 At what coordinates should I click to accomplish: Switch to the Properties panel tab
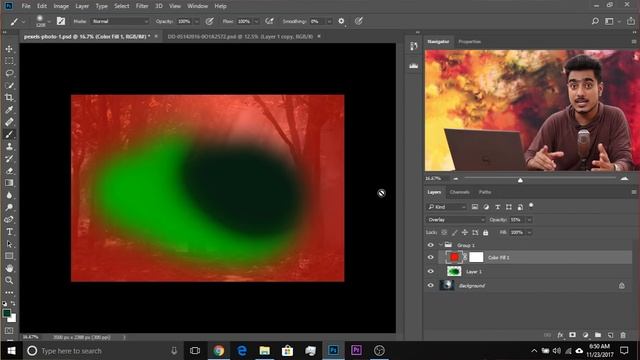(x=469, y=42)
